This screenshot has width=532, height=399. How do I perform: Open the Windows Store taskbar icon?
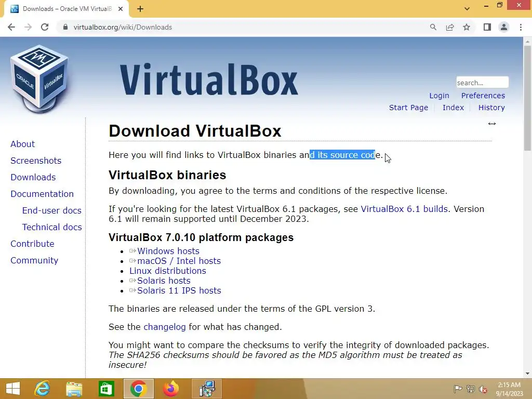pos(106,389)
